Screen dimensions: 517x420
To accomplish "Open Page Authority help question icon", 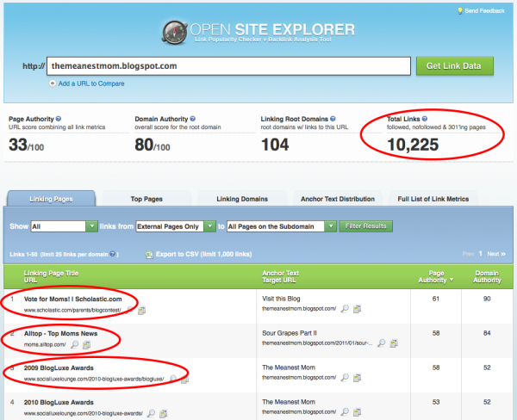I will point(59,119).
